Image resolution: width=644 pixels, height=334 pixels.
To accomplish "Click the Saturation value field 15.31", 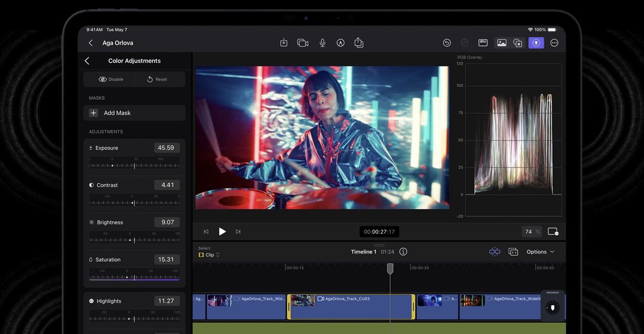I will coord(167,259).
